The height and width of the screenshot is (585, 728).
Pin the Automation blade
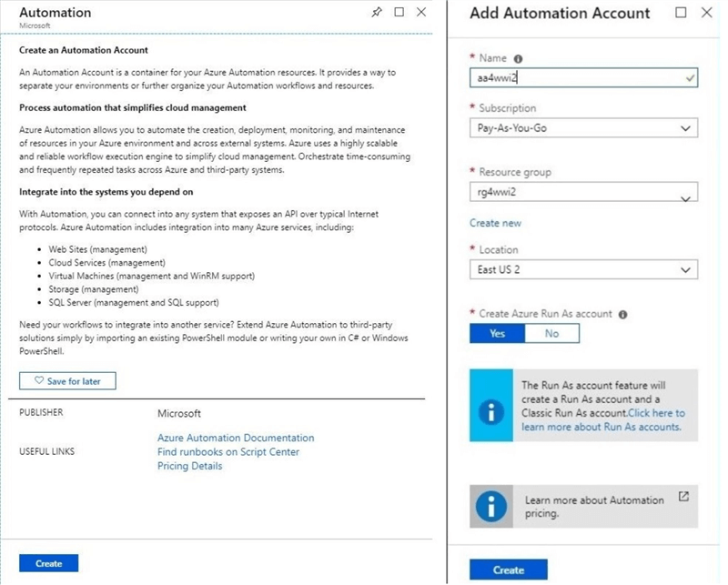(x=377, y=13)
